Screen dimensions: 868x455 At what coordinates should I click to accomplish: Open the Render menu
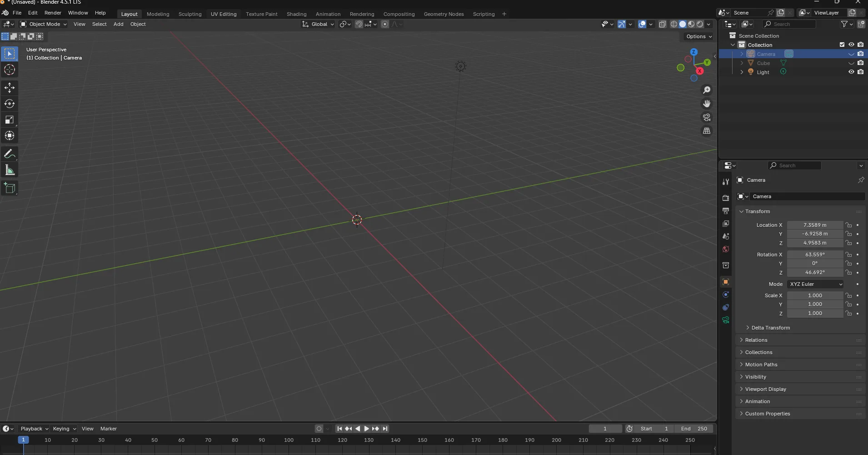(53, 13)
